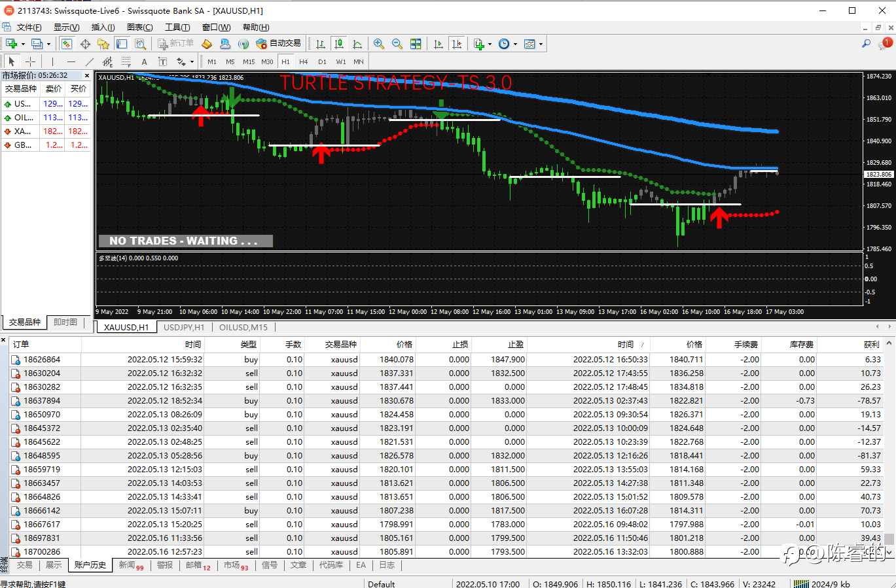Image resolution: width=896 pixels, height=588 pixels.
Task: Switch chart to candlestick display
Action: pos(338,44)
